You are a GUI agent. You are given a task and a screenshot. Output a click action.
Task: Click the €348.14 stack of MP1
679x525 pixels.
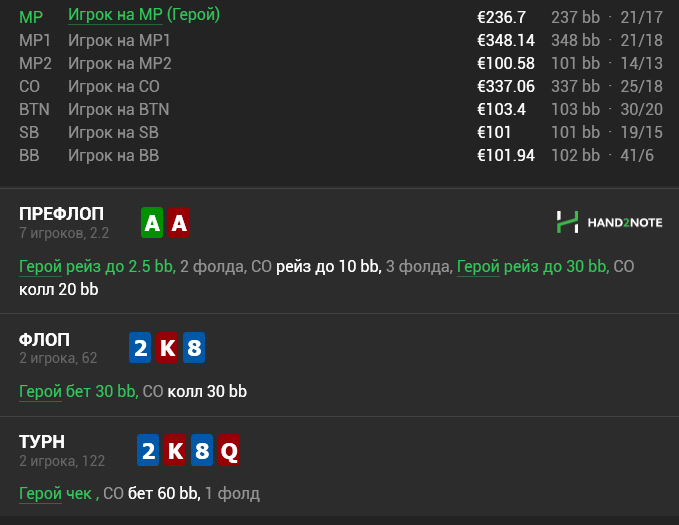click(x=506, y=40)
